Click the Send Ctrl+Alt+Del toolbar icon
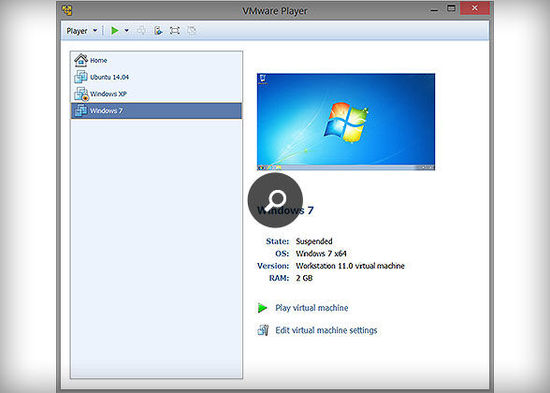This screenshot has width=550, height=393. pyautogui.click(x=142, y=31)
